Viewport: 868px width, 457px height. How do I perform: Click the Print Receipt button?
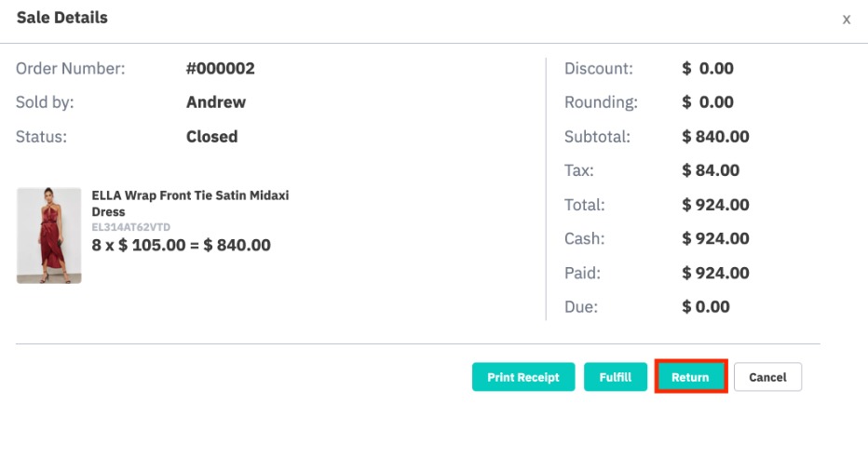coord(523,377)
